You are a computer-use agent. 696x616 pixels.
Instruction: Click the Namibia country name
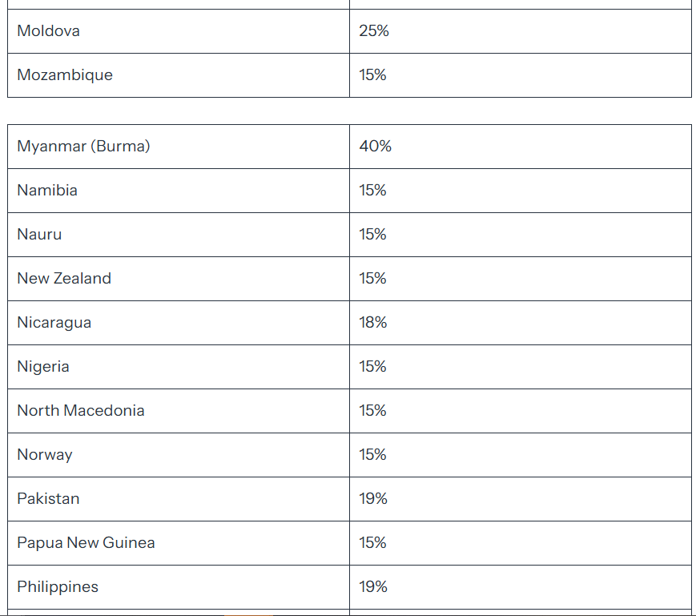(47, 191)
